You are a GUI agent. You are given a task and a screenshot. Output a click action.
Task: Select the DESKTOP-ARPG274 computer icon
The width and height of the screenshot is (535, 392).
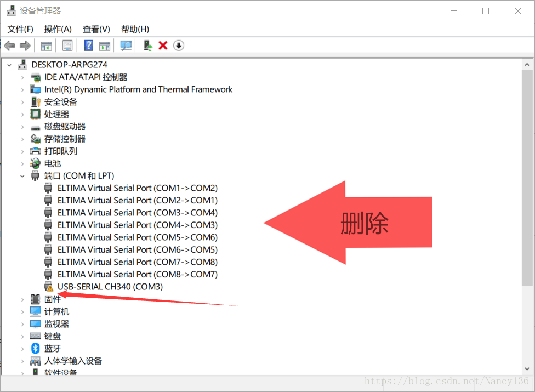tap(22, 65)
